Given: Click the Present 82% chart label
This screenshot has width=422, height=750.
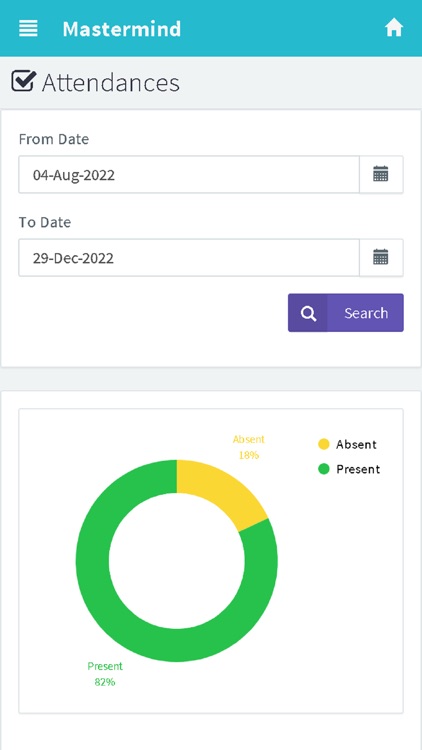Looking at the screenshot, I should coord(105,674).
